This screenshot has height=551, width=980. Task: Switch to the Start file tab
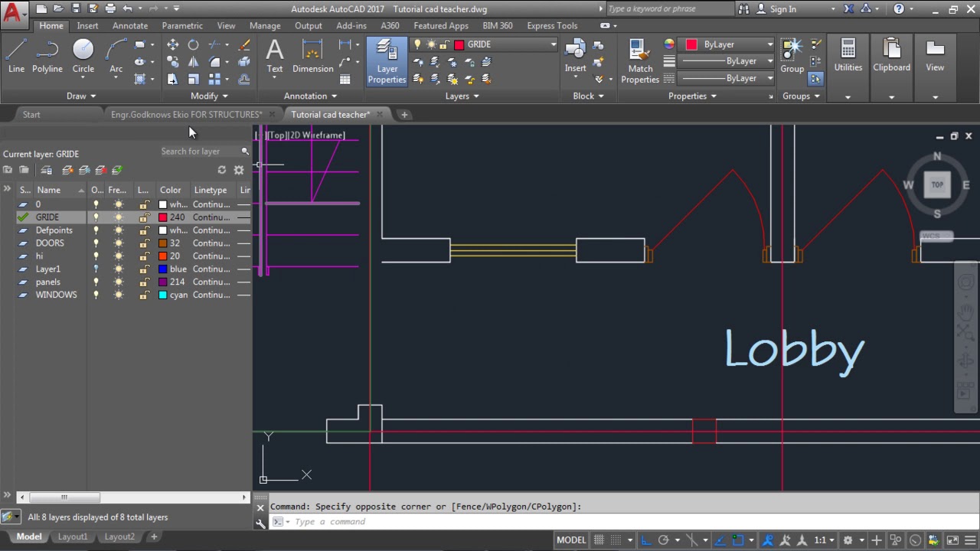point(31,115)
